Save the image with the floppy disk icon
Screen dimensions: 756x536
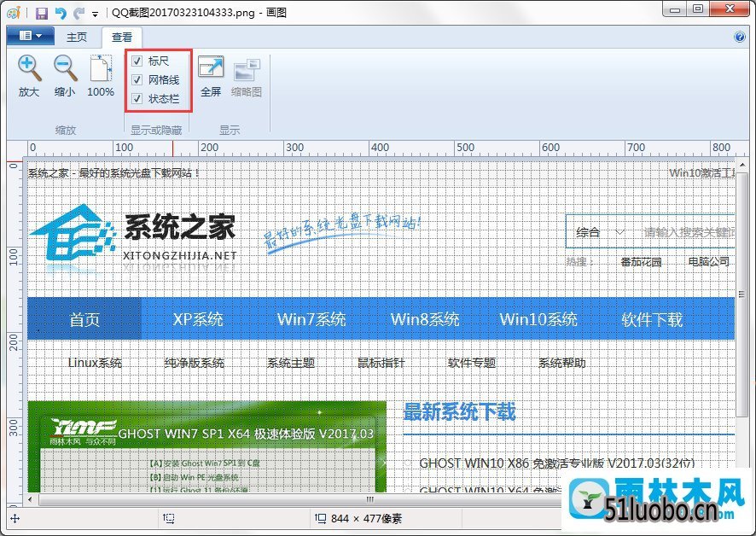pos(42,13)
